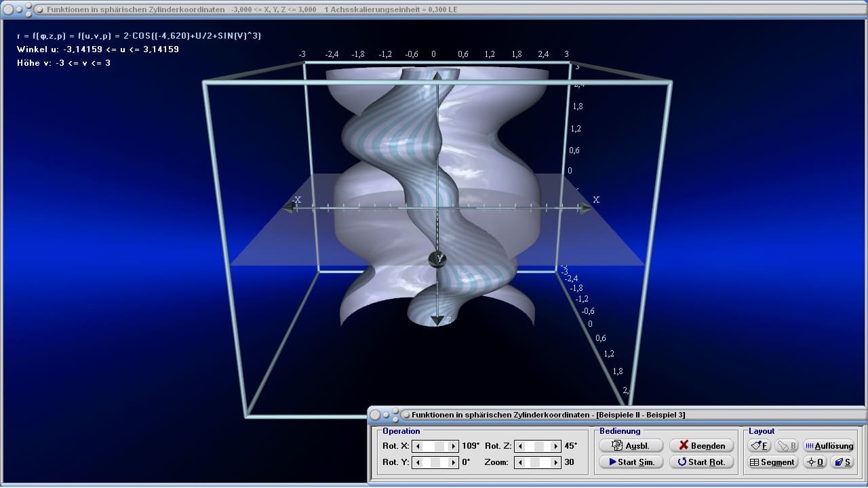The width and height of the screenshot is (868, 488).
Task: Click the 45° Rot. Z value
Action: click(570, 446)
